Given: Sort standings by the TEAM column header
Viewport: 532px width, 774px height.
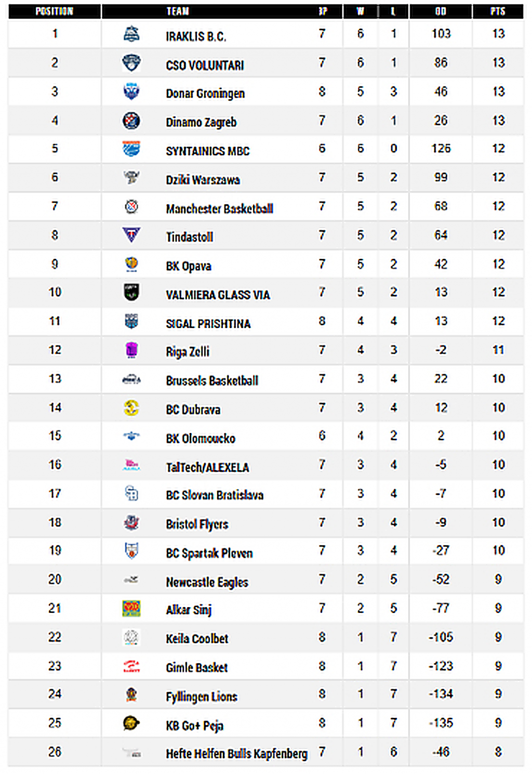Looking at the screenshot, I should [x=178, y=11].
